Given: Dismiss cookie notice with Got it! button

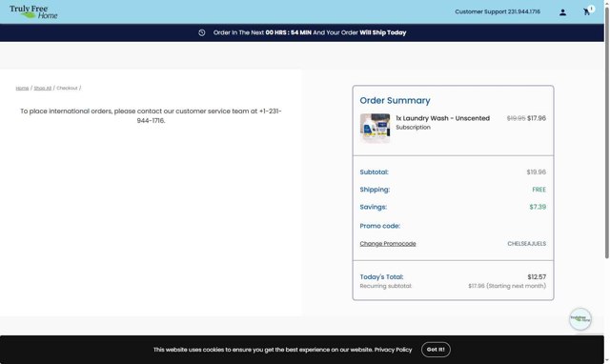Looking at the screenshot, I should (x=436, y=350).
